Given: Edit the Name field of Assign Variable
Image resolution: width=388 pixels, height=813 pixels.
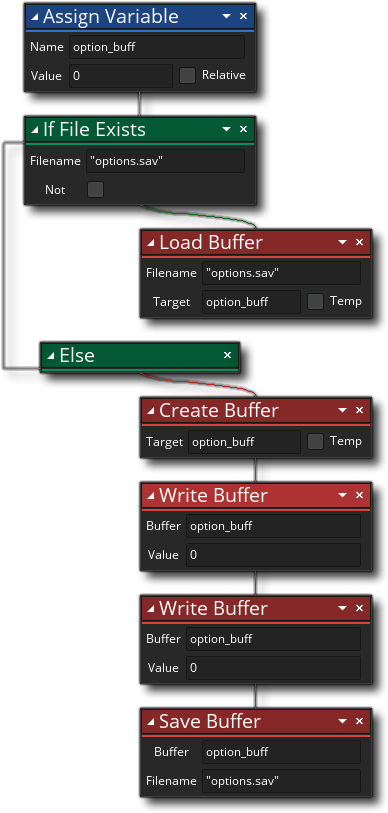Looking at the screenshot, I should (157, 47).
